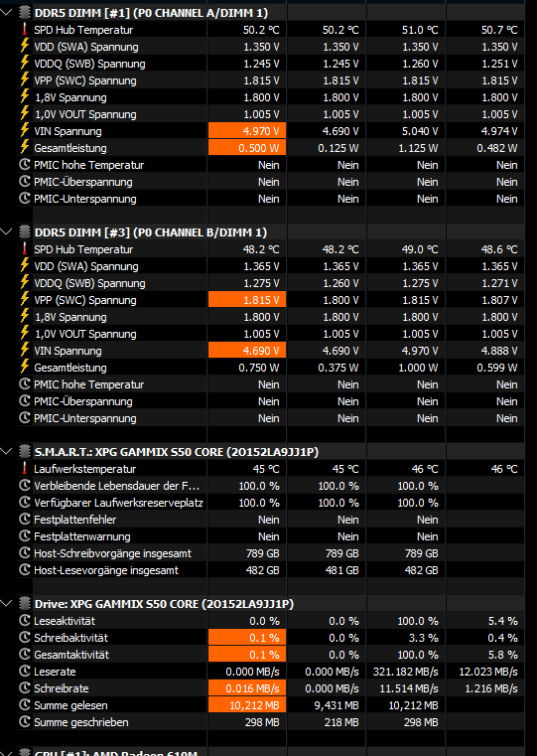537x756 pixels.
Task: Click the 1.125 W maximum power value
Action: point(418,148)
